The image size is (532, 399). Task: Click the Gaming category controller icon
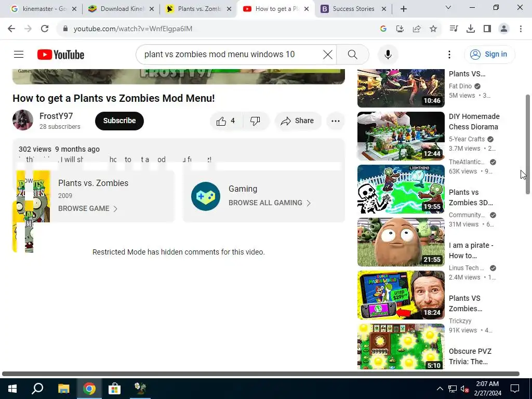[206, 196]
